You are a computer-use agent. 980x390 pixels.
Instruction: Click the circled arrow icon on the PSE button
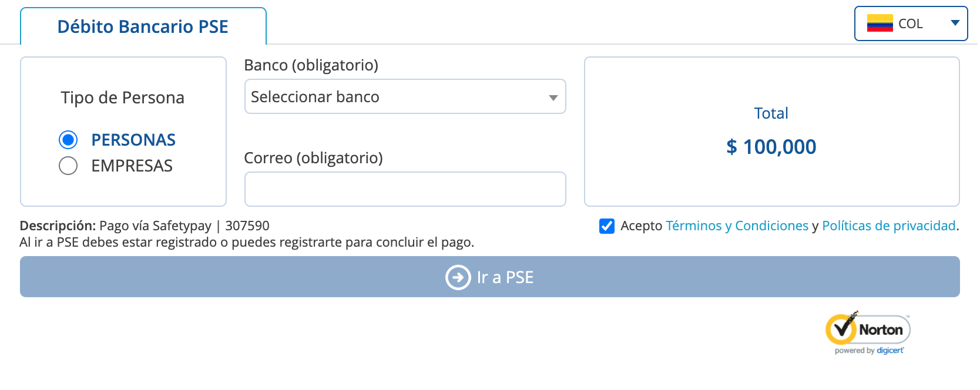(458, 277)
